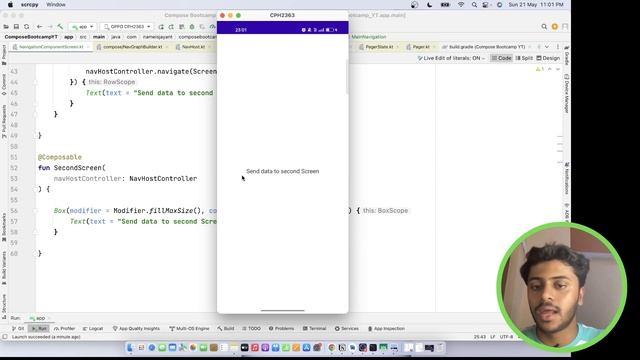Open the App Store from the Dock
640x360 pixels.
(306, 347)
